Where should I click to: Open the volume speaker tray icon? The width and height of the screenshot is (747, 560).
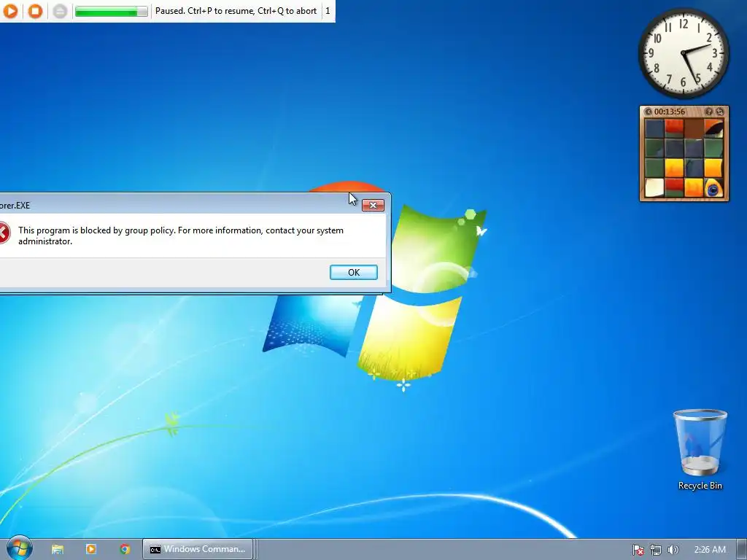click(673, 550)
